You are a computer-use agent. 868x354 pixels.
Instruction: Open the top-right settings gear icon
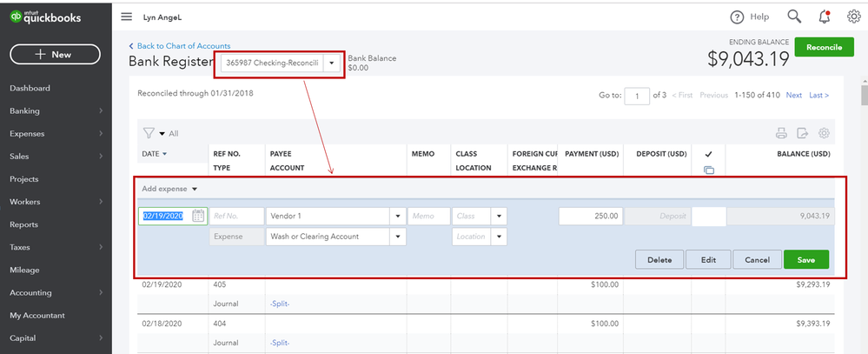(x=853, y=17)
